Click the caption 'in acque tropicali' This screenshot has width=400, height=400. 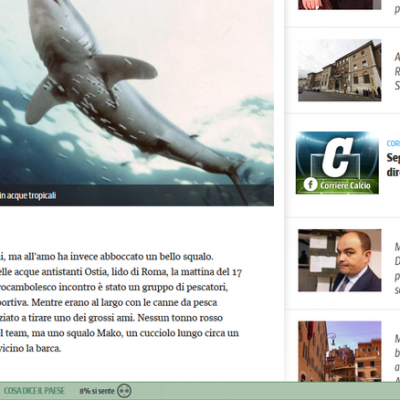(28, 196)
